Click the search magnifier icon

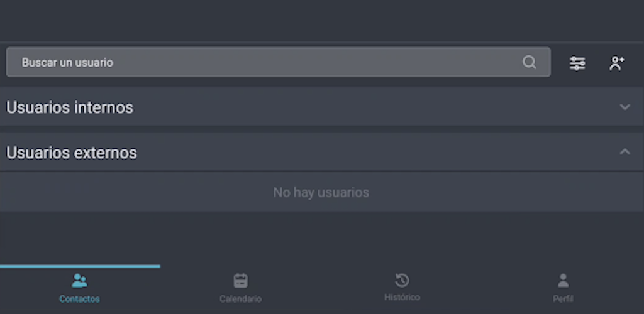(x=529, y=62)
